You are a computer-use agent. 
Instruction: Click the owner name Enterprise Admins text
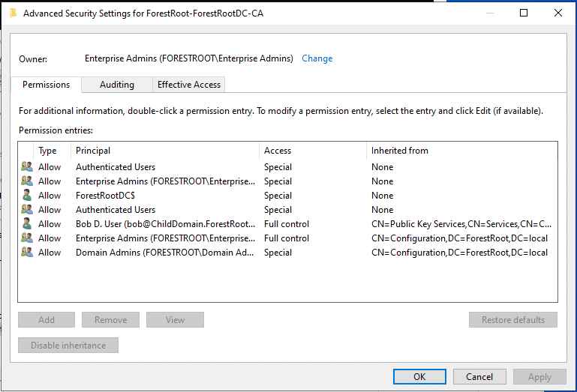coord(189,58)
